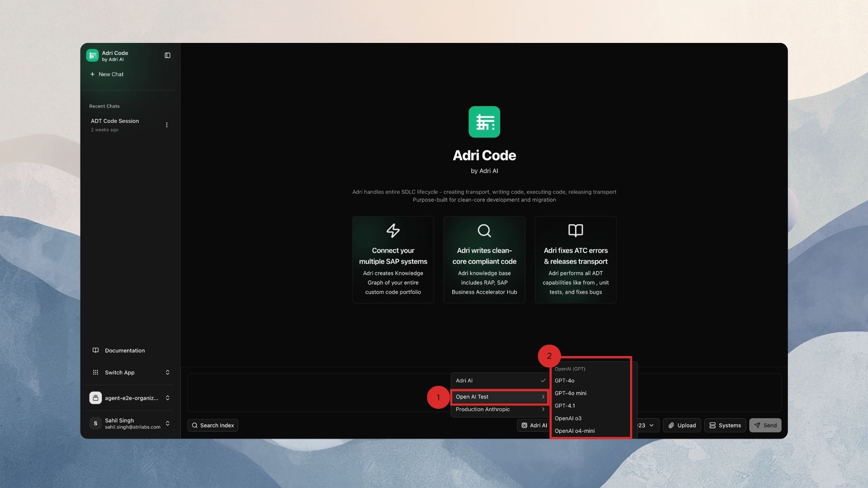Click the Upload button
The image size is (868, 488).
pos(682,426)
